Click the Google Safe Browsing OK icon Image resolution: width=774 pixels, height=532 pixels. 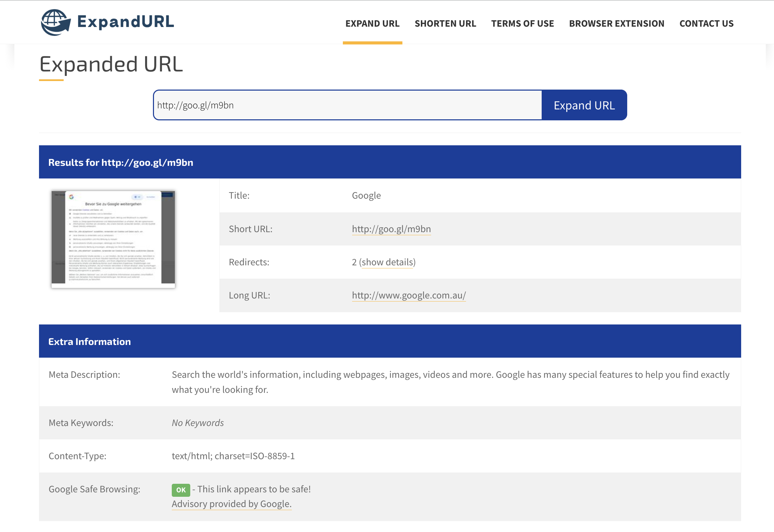tap(181, 489)
